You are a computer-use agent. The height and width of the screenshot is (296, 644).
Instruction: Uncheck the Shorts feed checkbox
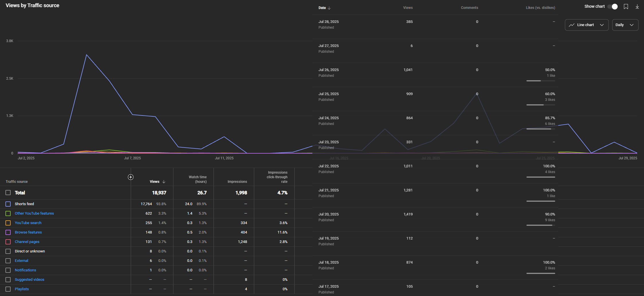click(x=8, y=204)
